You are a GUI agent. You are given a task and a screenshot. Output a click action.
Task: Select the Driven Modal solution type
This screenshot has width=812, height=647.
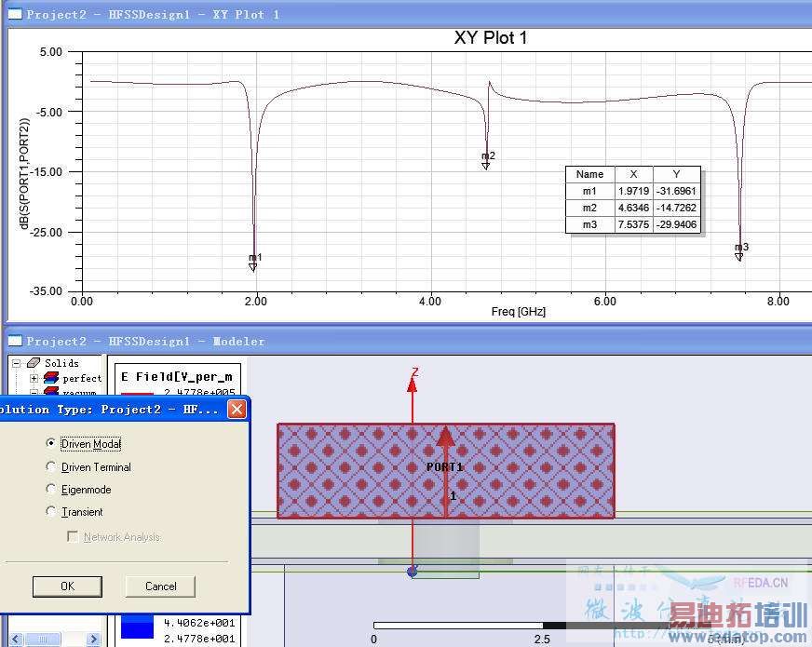coord(50,443)
